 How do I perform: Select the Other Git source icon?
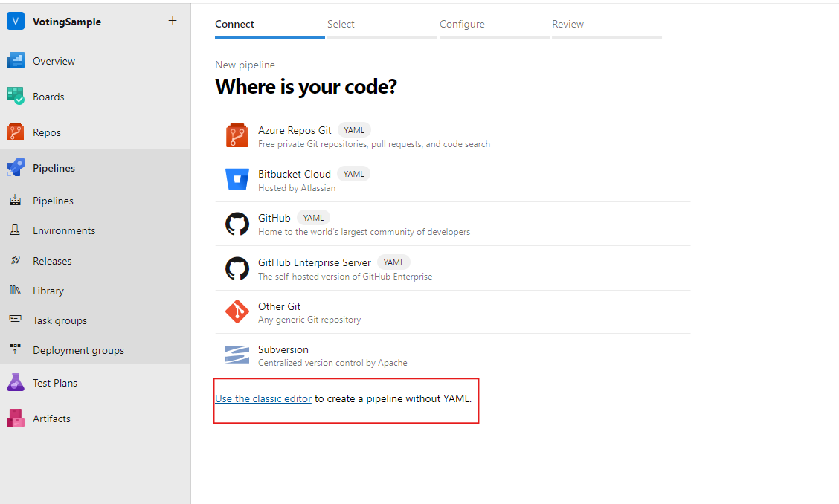(x=237, y=311)
